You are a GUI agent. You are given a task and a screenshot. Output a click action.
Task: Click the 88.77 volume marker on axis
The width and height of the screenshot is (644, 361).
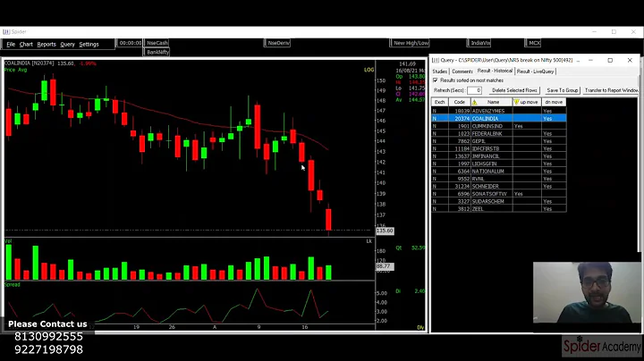pos(385,266)
